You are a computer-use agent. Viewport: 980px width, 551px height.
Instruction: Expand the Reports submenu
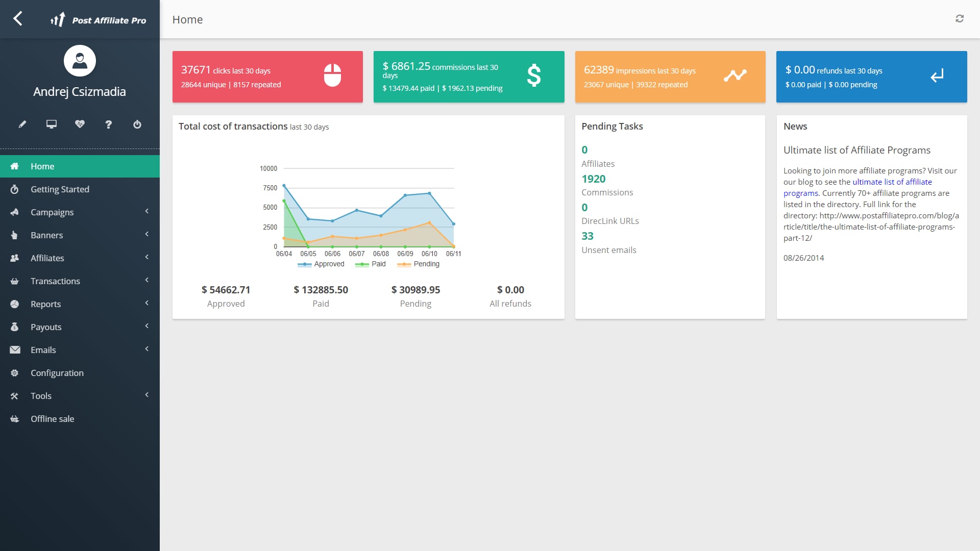point(45,304)
